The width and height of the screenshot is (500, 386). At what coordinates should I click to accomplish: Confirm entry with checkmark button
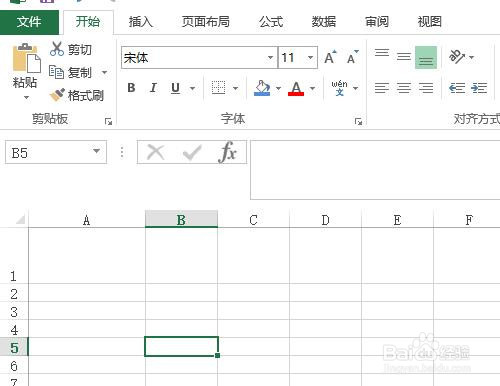point(192,152)
